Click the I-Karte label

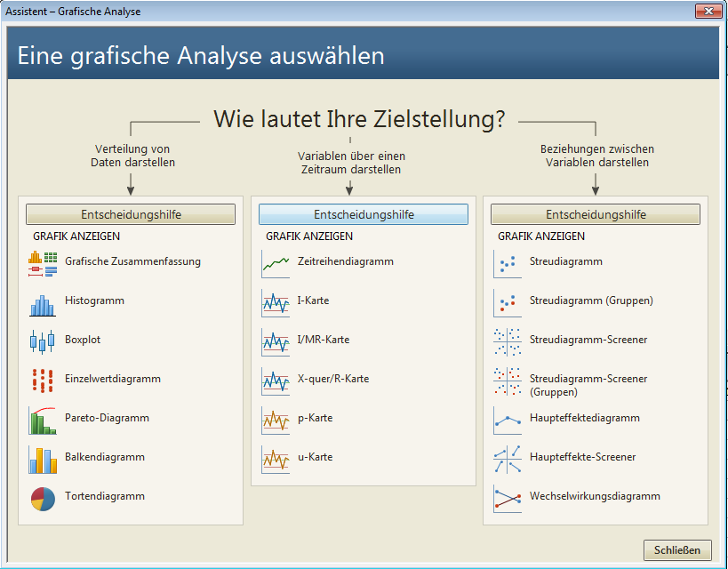click(x=314, y=301)
